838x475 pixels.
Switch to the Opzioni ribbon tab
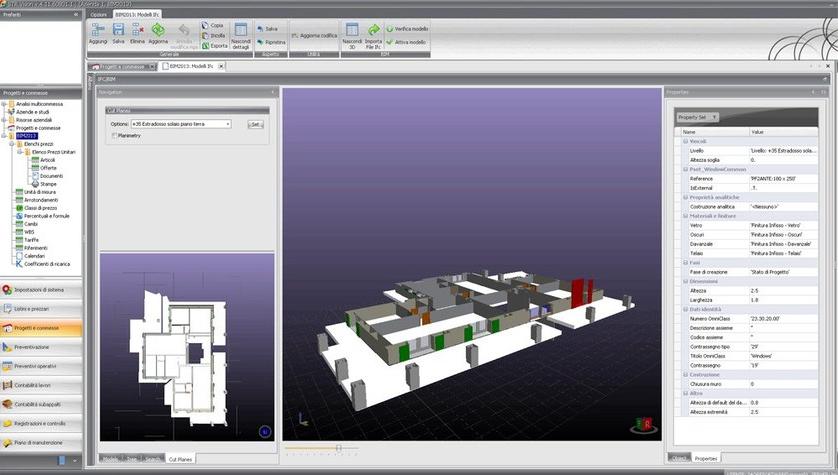98,14
